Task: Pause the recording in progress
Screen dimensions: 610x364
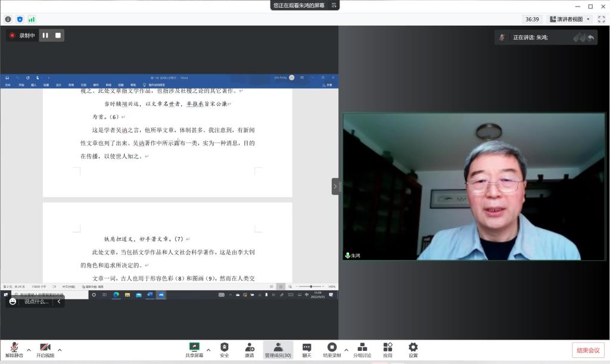Action: click(45, 35)
